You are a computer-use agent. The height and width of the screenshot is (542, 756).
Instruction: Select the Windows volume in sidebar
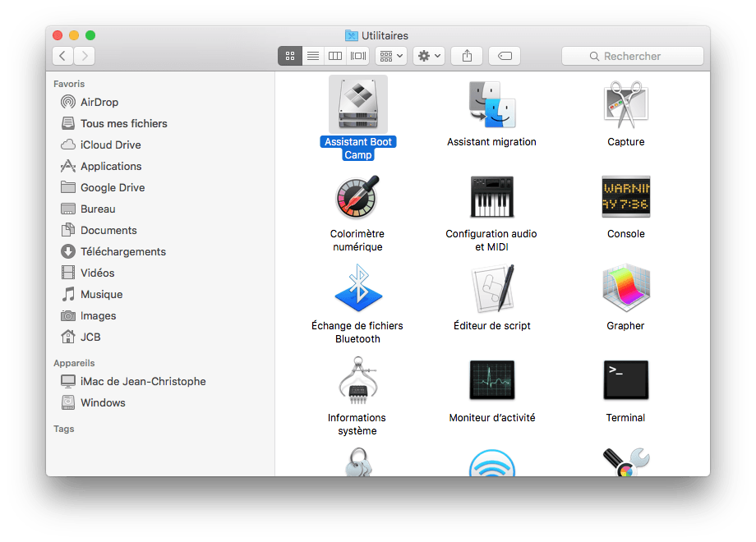(94, 402)
